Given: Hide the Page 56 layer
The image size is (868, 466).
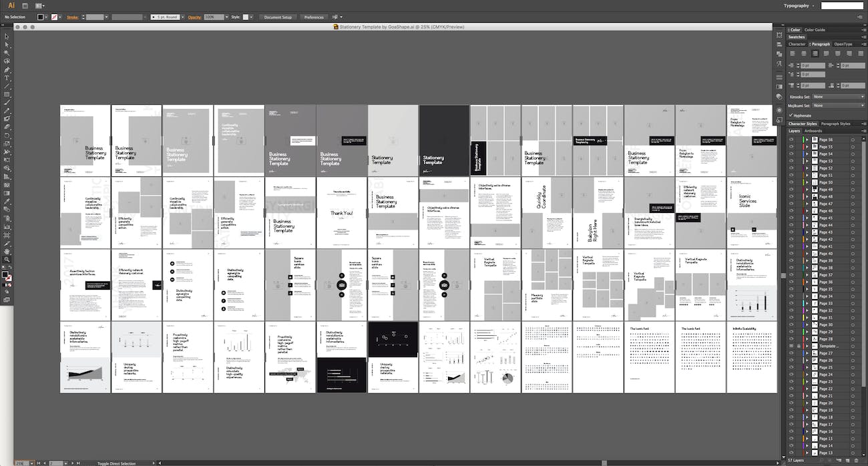Looking at the screenshot, I should pos(791,140).
